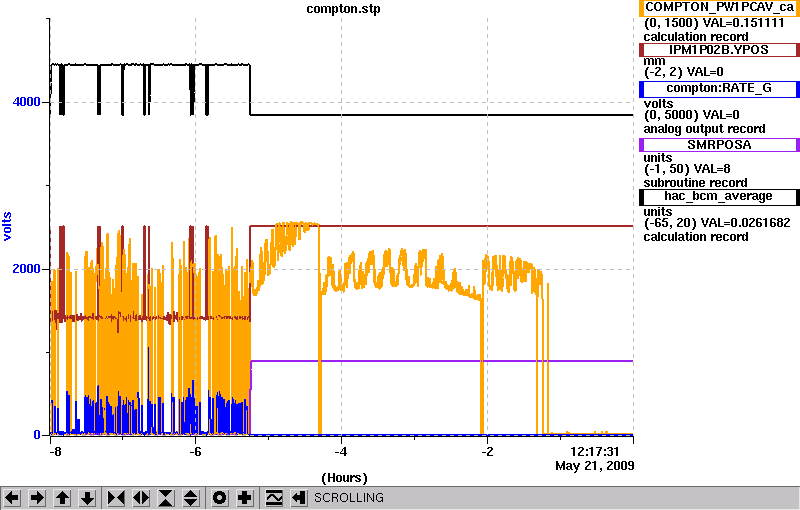Click the 12:17:31 timestamp on the time axis
This screenshot has height=510, width=800.
pyautogui.click(x=595, y=452)
